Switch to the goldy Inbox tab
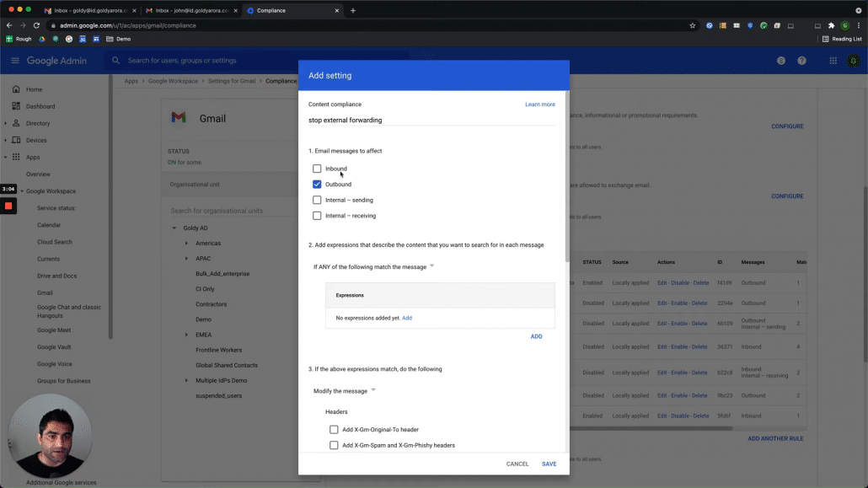This screenshot has width=868, height=488. pos(88,10)
